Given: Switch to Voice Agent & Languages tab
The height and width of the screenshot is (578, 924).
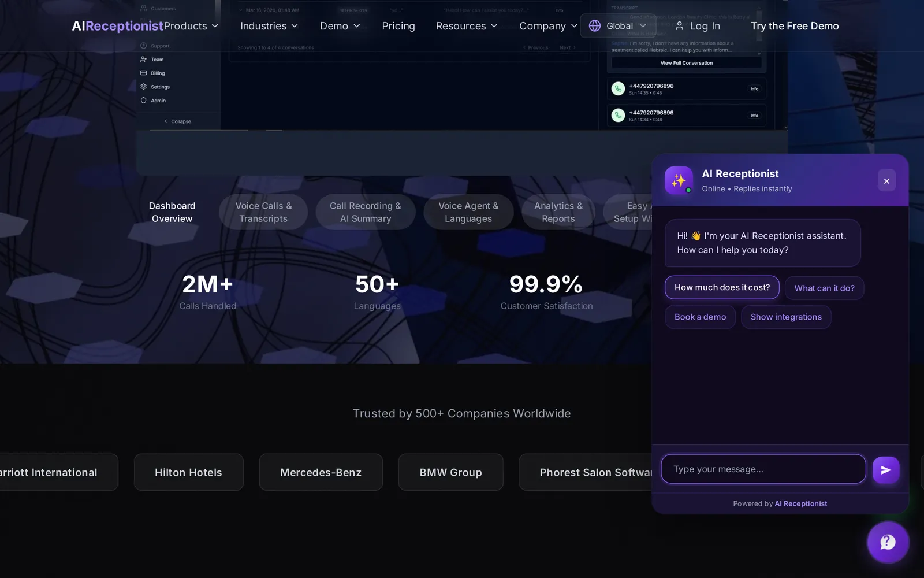Looking at the screenshot, I should tap(468, 212).
